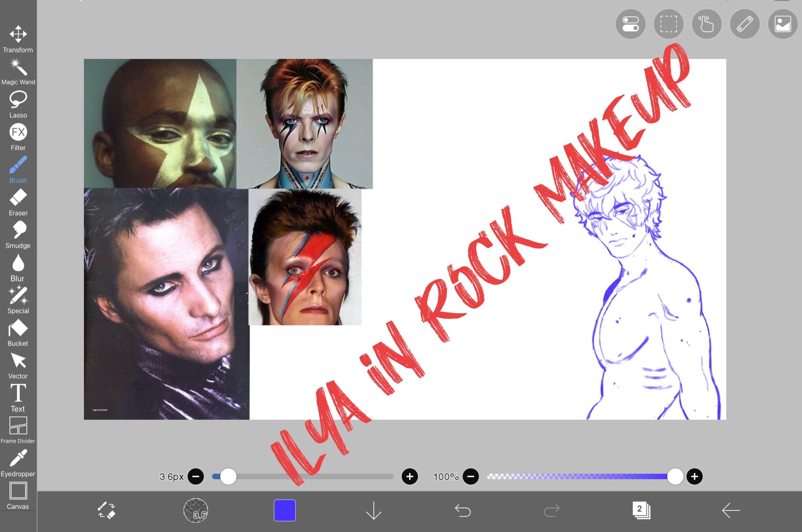Open the ruler tool menu
Image resolution: width=802 pixels, height=532 pixels.
coord(745,24)
